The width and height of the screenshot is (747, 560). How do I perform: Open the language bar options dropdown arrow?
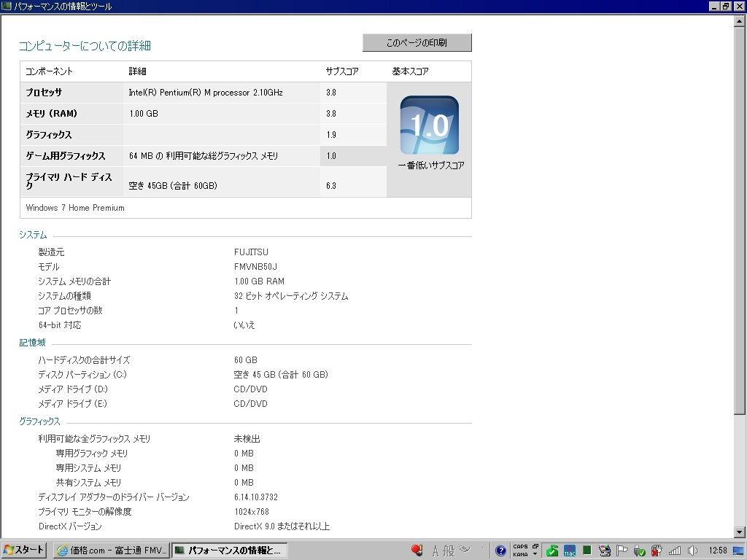click(535, 554)
